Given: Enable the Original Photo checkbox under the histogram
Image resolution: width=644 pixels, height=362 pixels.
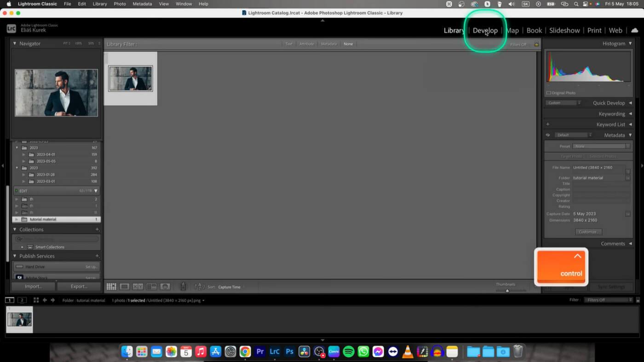Looking at the screenshot, I should click(x=548, y=92).
